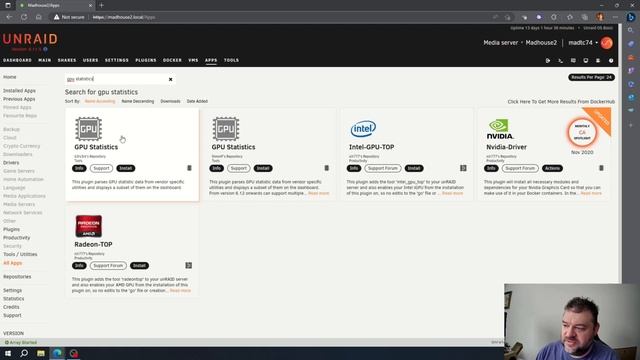Switch to the DOCKER tab
Viewport: 640px width, 360px height.
pyautogui.click(x=172, y=60)
